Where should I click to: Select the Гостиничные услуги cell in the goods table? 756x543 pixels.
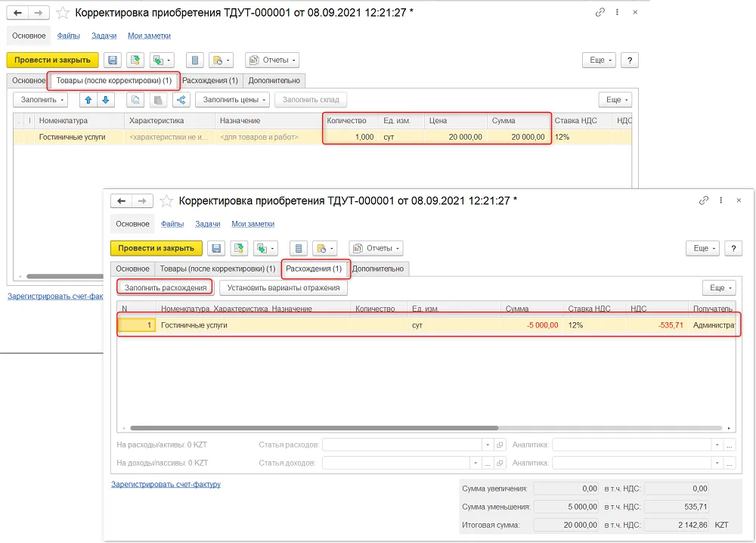79,138
